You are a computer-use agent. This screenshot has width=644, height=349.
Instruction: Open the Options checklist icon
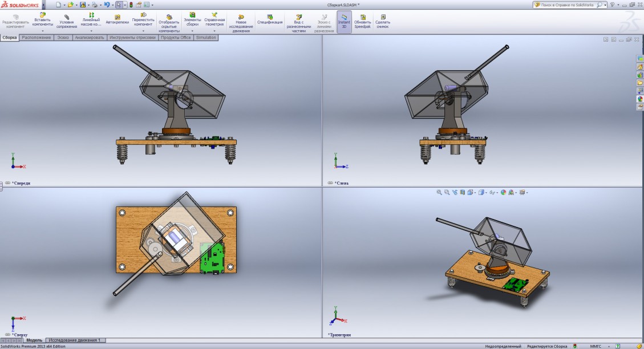pyautogui.click(x=147, y=5)
